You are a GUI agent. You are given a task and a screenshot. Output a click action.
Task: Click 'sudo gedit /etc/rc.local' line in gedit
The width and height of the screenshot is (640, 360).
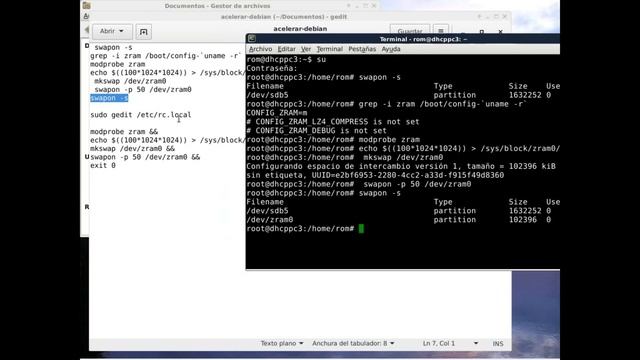coord(140,115)
